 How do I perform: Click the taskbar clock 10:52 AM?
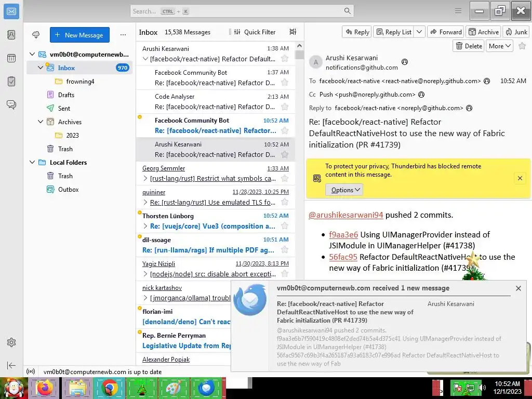pos(507,383)
